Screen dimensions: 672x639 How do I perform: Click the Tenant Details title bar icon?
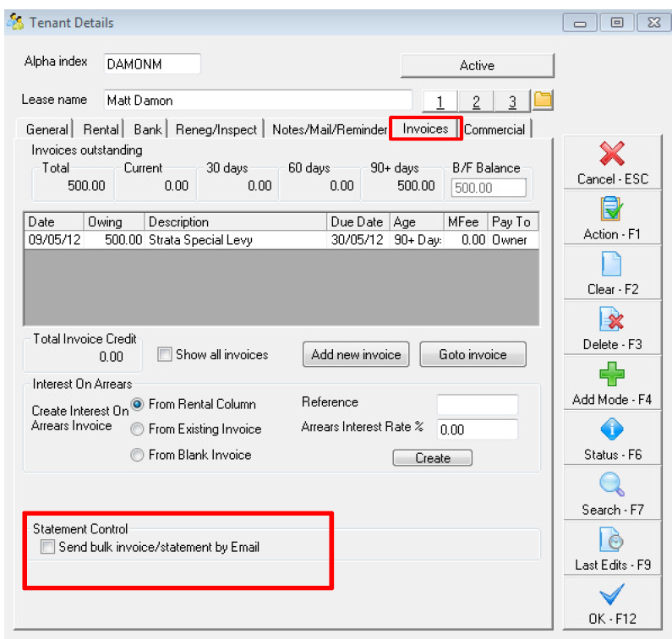click(x=16, y=21)
